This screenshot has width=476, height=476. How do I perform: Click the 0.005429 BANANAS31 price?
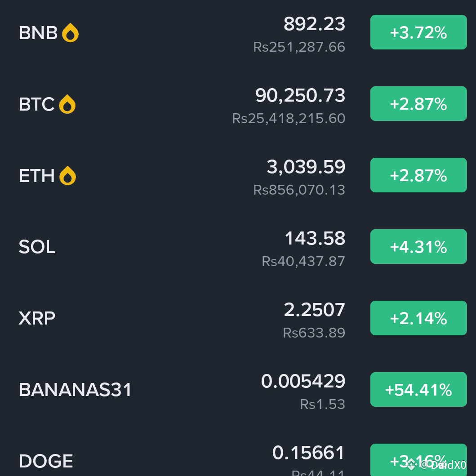click(x=303, y=381)
